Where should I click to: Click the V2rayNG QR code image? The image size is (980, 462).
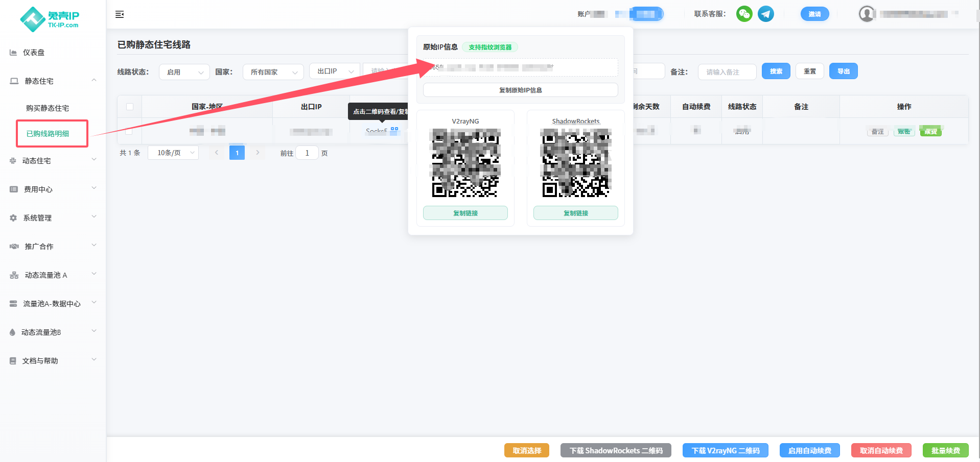pos(465,163)
